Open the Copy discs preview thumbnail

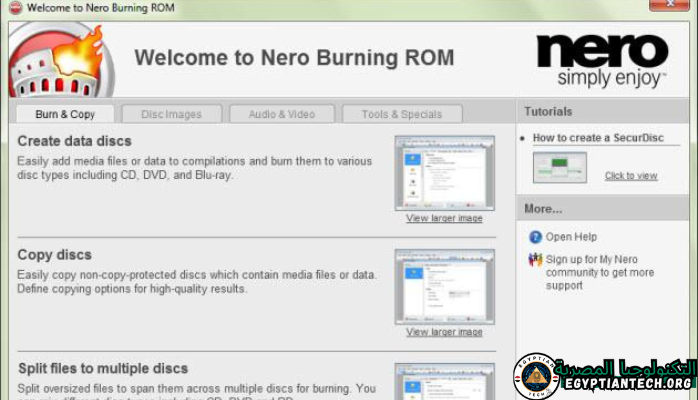pyautogui.click(x=444, y=286)
